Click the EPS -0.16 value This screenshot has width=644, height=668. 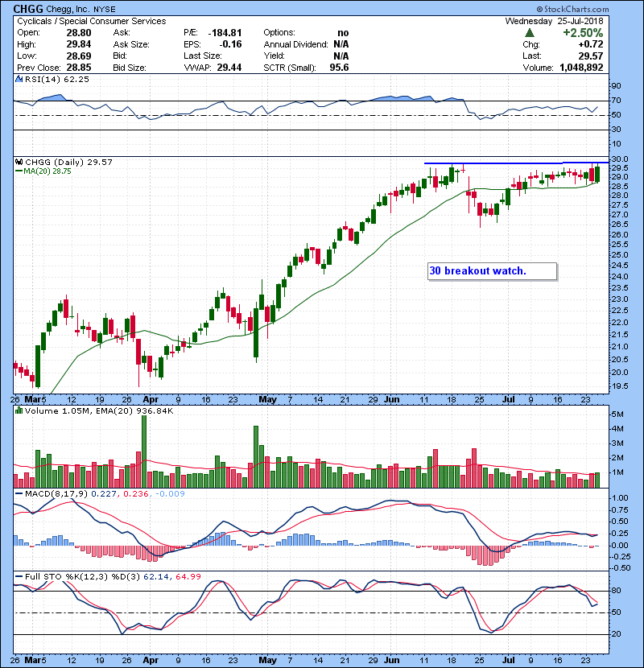230,44
